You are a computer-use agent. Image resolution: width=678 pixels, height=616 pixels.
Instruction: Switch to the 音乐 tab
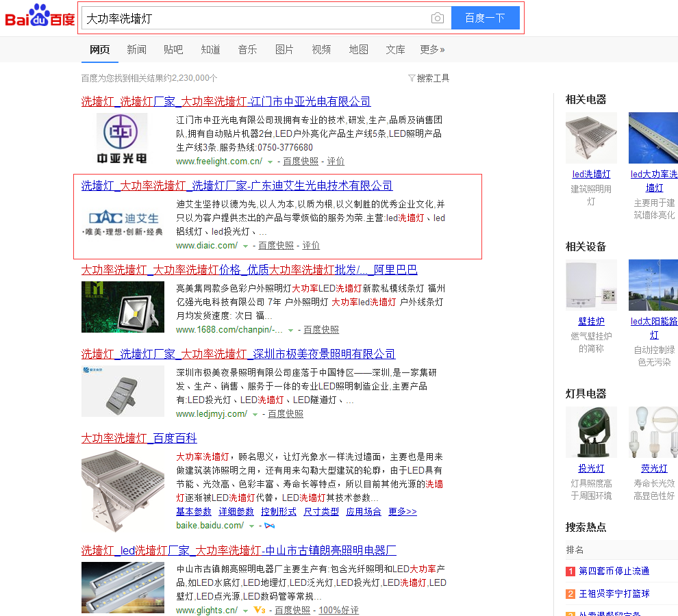[x=247, y=50]
